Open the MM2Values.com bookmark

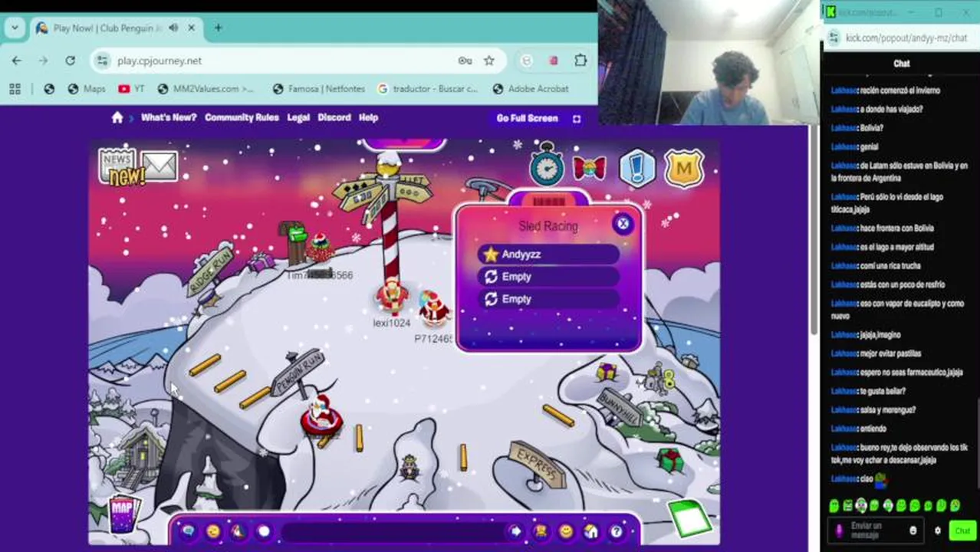coord(205,89)
